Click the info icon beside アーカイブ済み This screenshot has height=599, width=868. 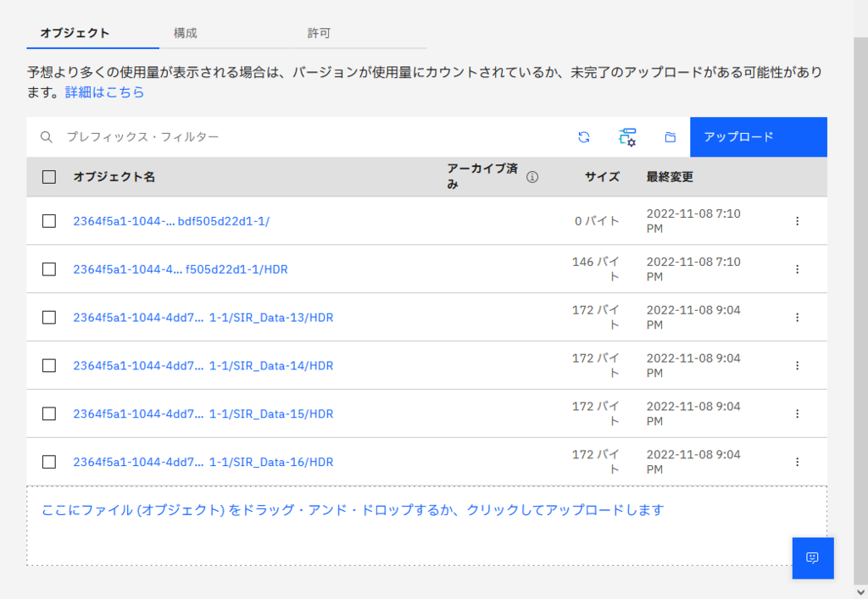point(532,177)
